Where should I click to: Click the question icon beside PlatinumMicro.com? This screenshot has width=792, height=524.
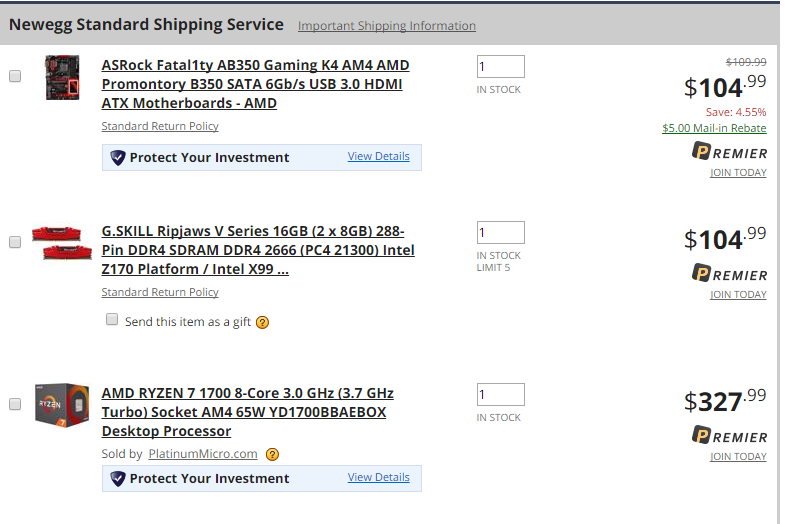(272, 454)
